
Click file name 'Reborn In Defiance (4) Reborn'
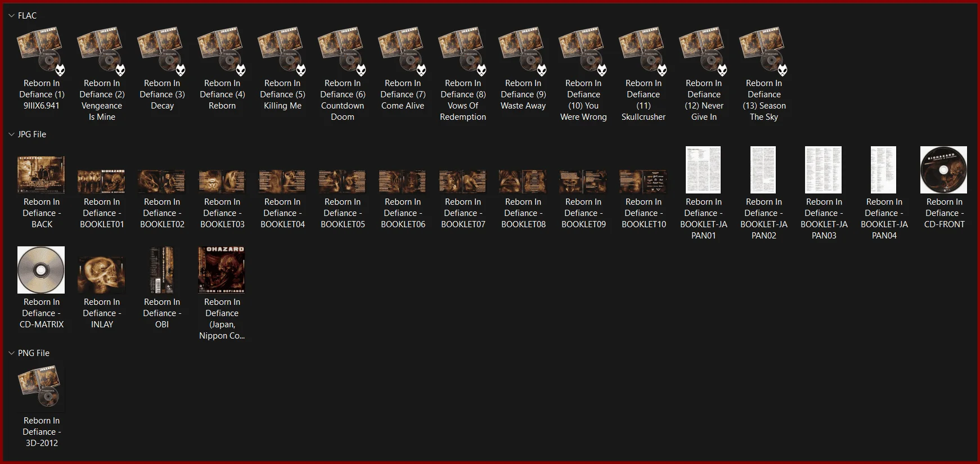pyautogui.click(x=222, y=94)
